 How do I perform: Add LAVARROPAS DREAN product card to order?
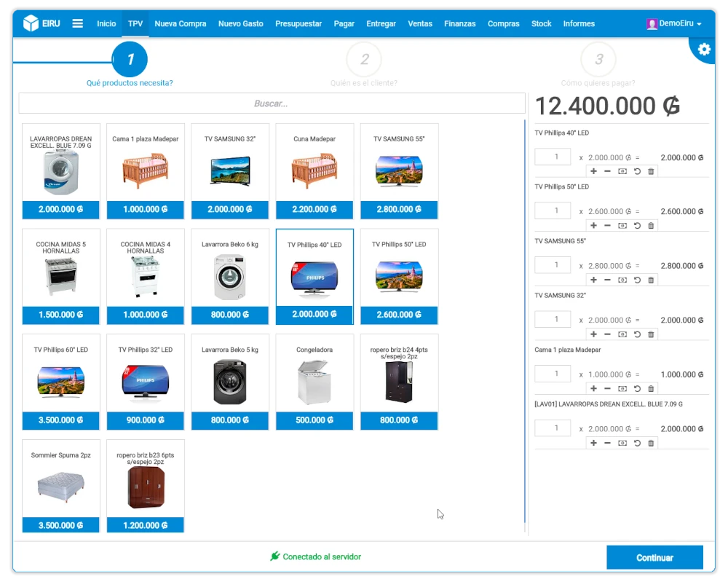pyautogui.click(x=61, y=171)
